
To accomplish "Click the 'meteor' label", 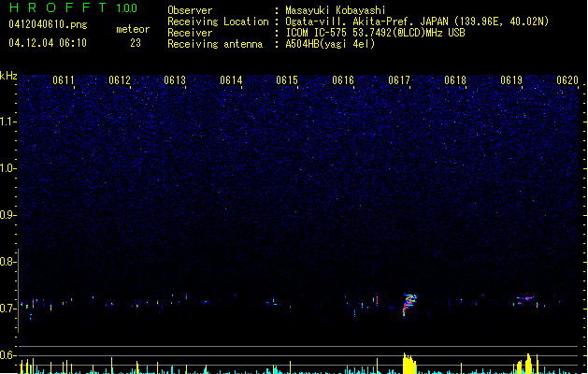I will coord(133,29).
